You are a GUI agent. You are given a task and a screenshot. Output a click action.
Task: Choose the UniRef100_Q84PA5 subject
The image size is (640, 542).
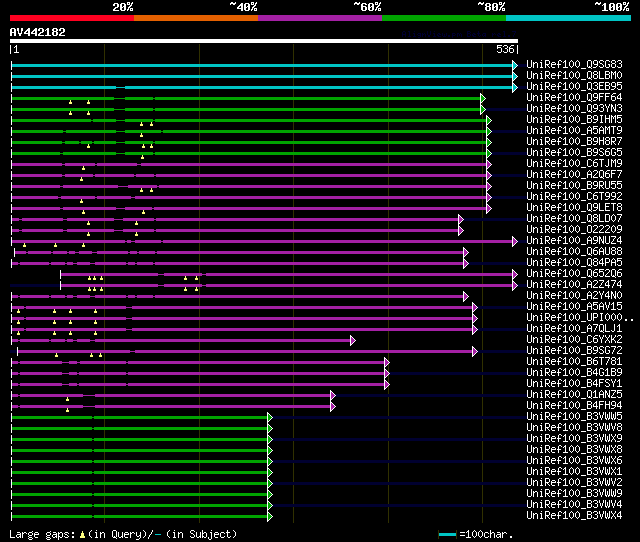click(574, 263)
